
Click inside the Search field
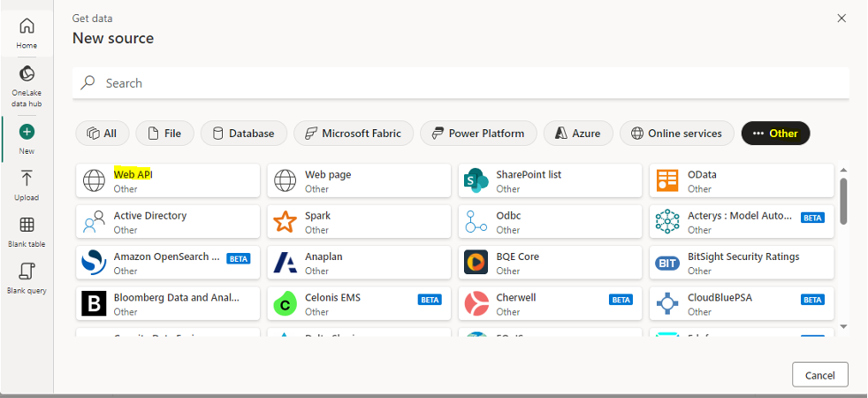(461, 83)
